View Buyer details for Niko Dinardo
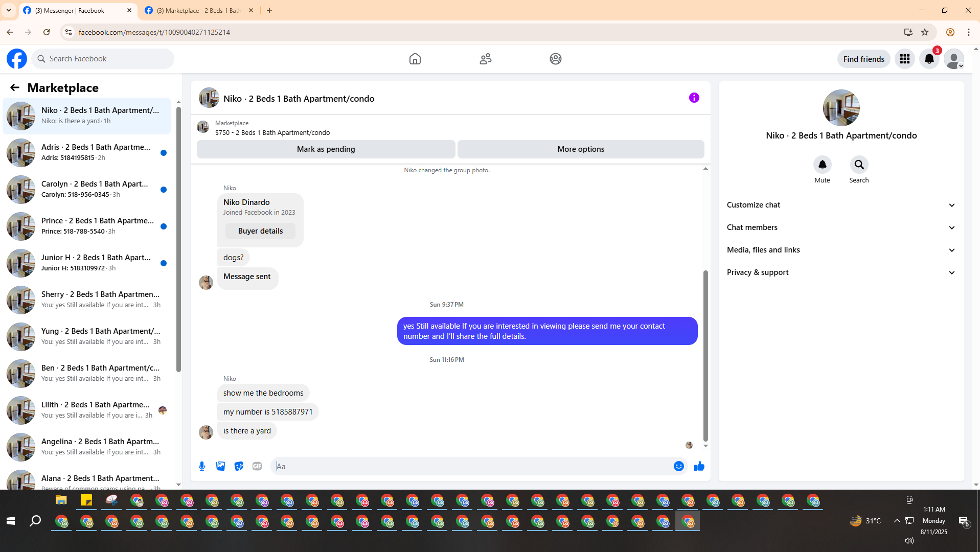Screen dimensions: 980x552 pos(260,231)
